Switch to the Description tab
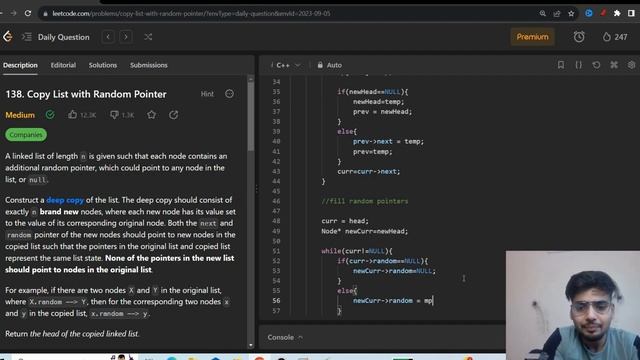Screen dimensions: 640x360 (x=20, y=65)
